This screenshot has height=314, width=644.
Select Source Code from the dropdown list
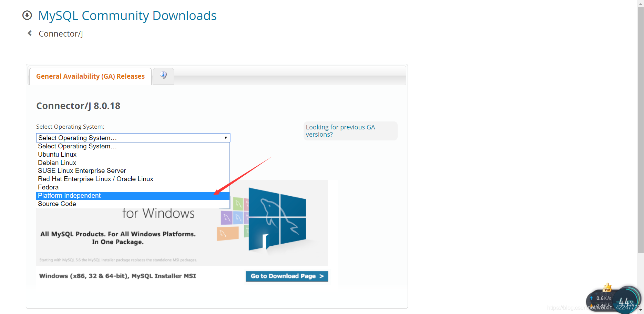(x=133, y=204)
